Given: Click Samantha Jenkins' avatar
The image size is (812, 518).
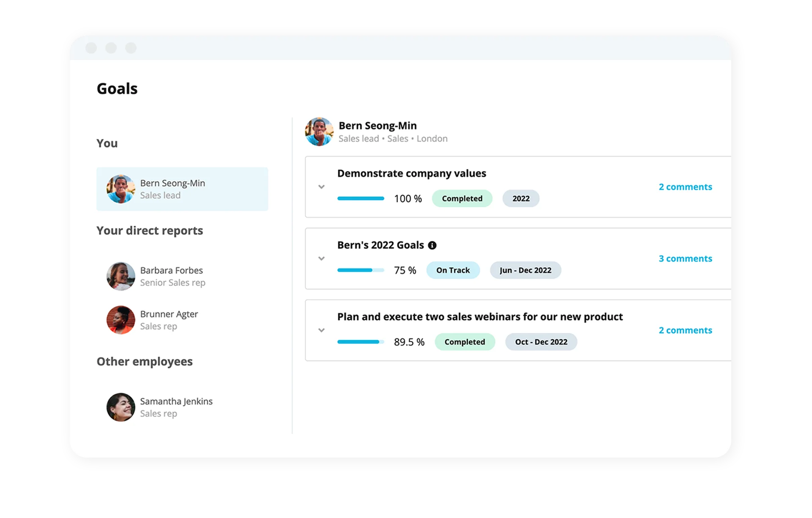Looking at the screenshot, I should coord(121,407).
